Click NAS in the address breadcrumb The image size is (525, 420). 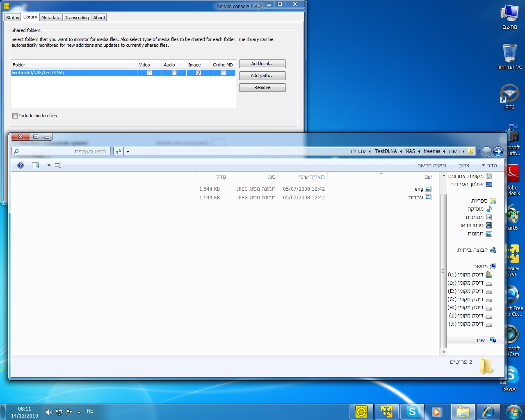pyautogui.click(x=410, y=151)
